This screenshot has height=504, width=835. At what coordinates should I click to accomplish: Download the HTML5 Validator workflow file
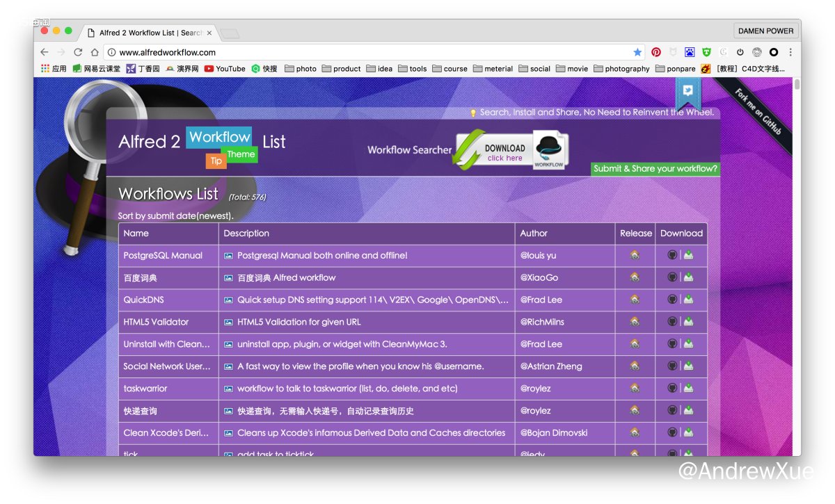[688, 322]
